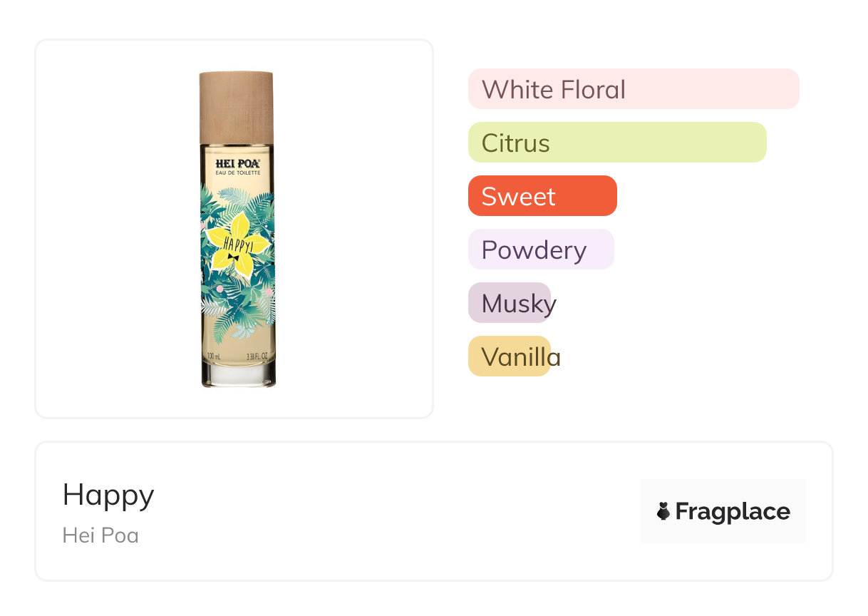868x616 pixels.
Task: Select the Citrus accord bar
Action: pos(616,143)
